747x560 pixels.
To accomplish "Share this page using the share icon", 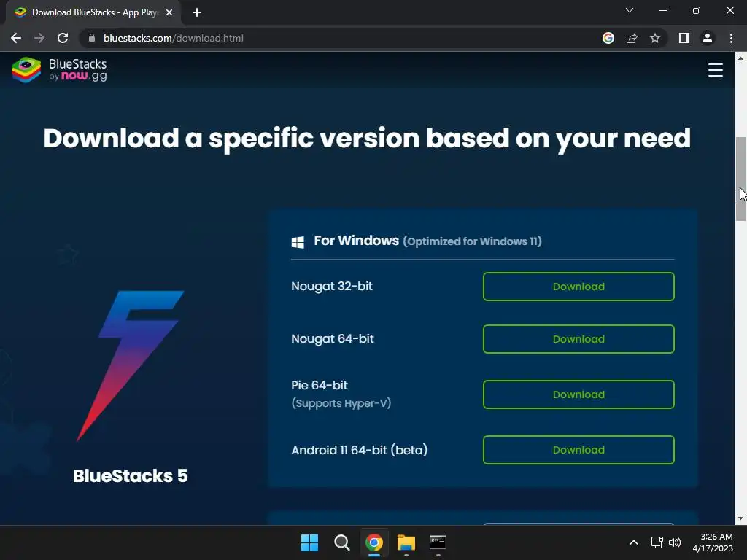I will pyautogui.click(x=632, y=38).
